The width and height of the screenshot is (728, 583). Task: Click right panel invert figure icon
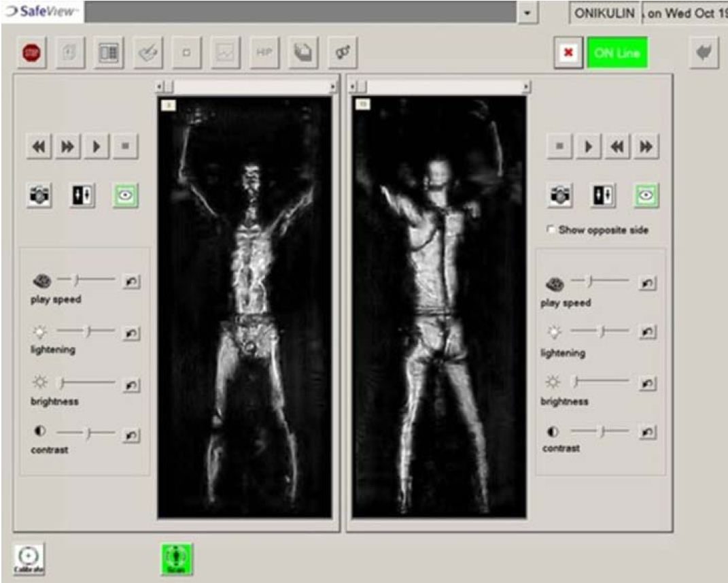tap(604, 195)
